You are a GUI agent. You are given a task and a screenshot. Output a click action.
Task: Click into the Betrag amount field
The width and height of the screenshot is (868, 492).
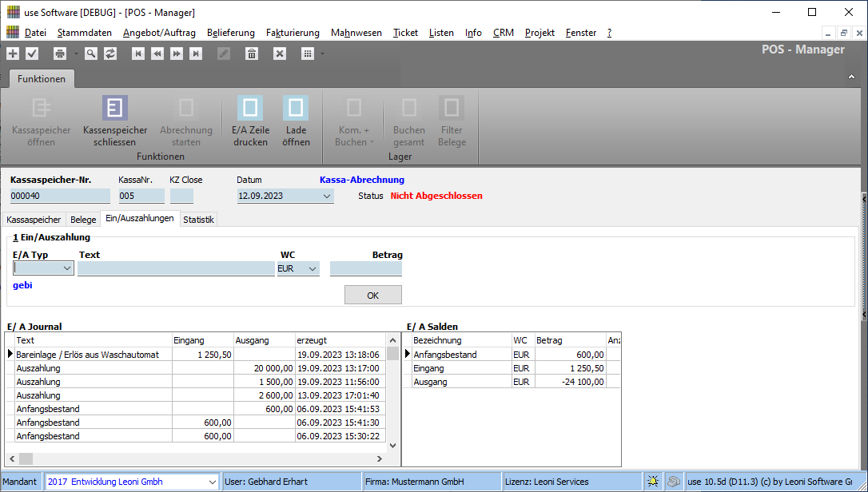366,269
